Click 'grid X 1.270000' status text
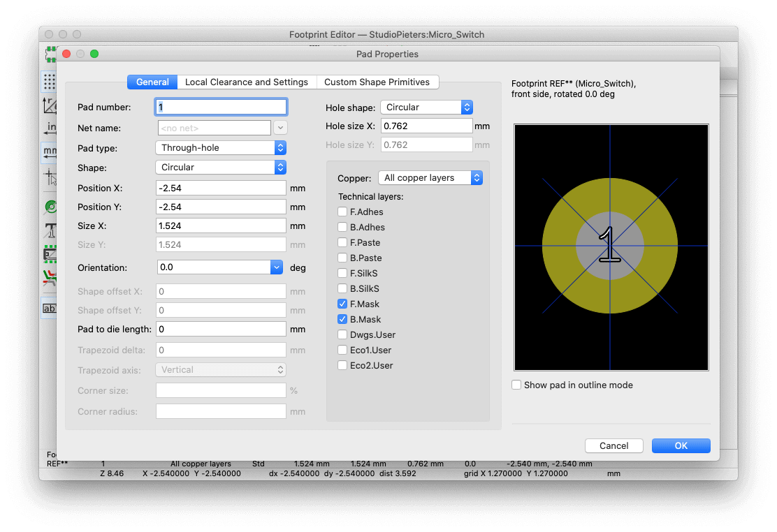777x532 pixels. (493, 473)
